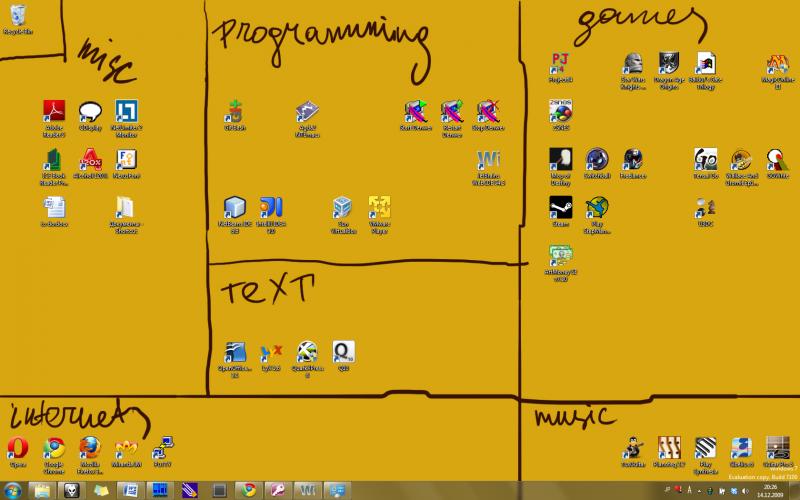Launch the Adobe Reader shortcut
Image resolution: width=800 pixels, height=500 pixels.
[54, 111]
